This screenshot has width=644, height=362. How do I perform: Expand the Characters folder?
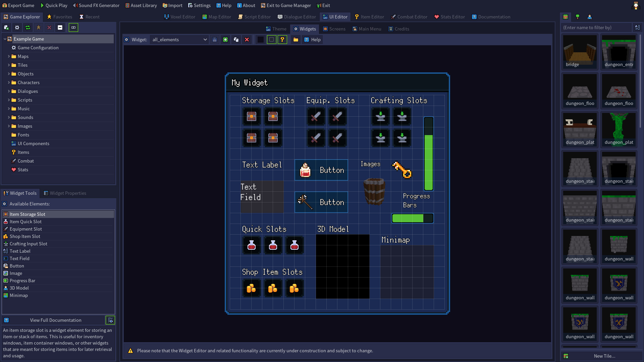9,82
